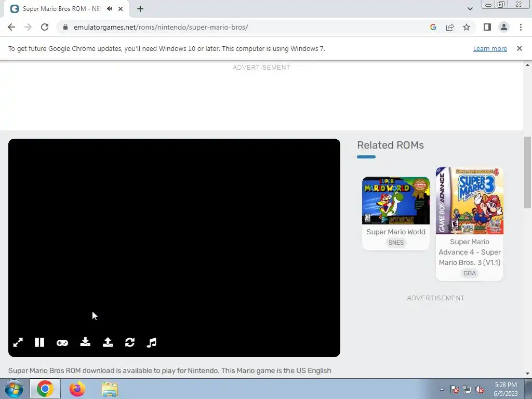532x399 pixels.
Task: Close the Super Mario Bros ROM tab
Action: [x=121, y=9]
